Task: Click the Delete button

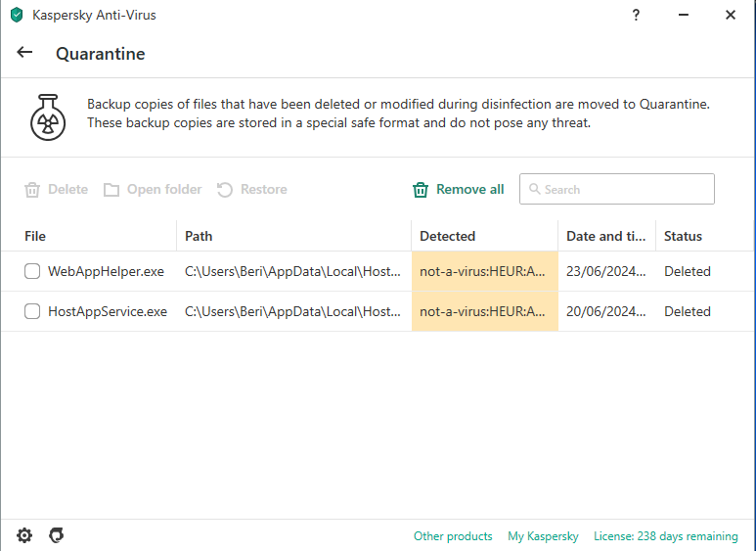Action: pyautogui.click(x=57, y=190)
